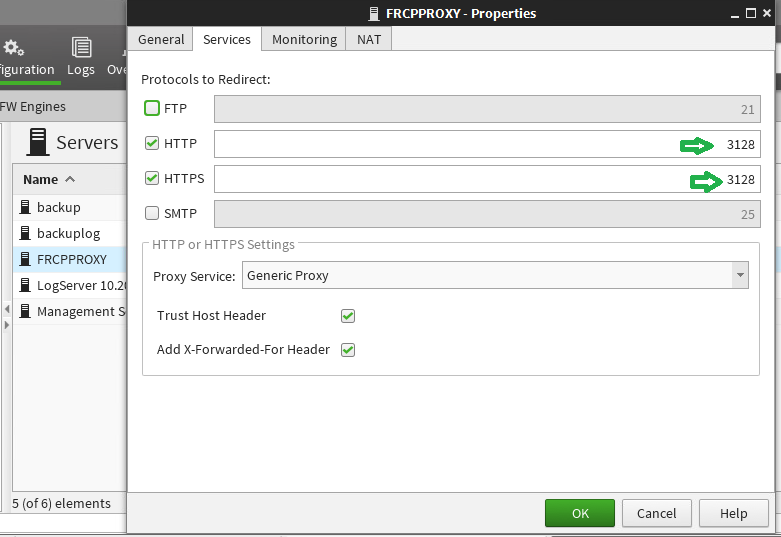Enable the FTP protocol checkbox

pyautogui.click(x=152, y=108)
